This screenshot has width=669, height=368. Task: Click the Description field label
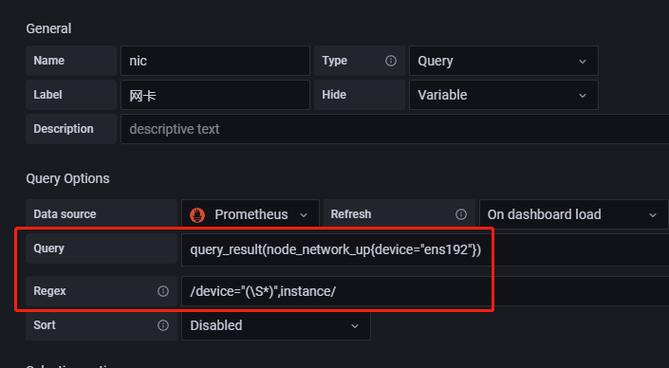coord(63,129)
